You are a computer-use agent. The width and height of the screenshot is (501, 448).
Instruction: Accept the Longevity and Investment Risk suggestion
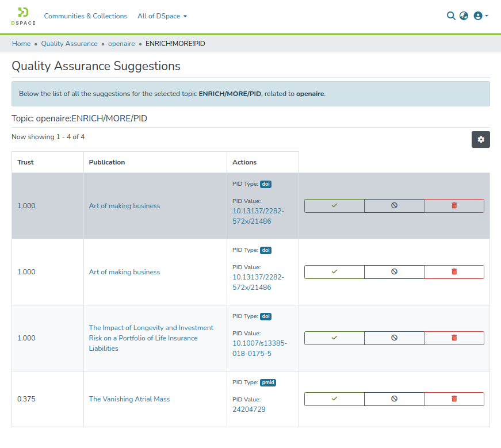[x=334, y=338]
